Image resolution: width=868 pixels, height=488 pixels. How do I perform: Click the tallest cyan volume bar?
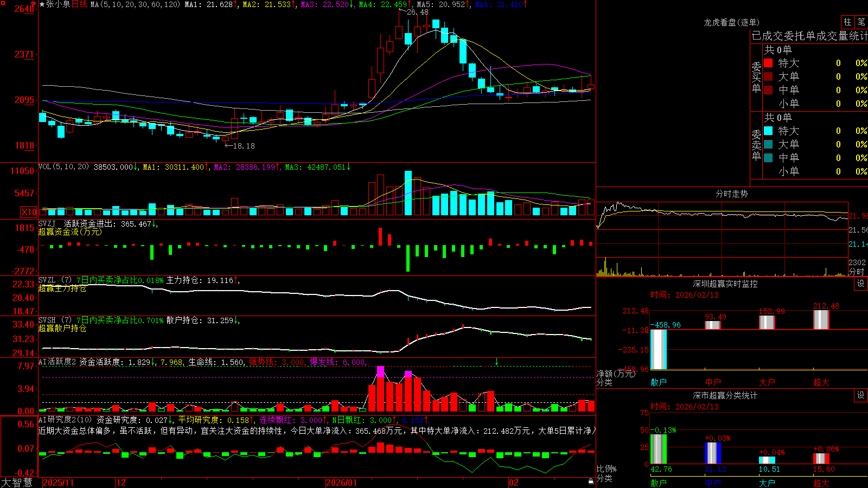click(x=408, y=193)
